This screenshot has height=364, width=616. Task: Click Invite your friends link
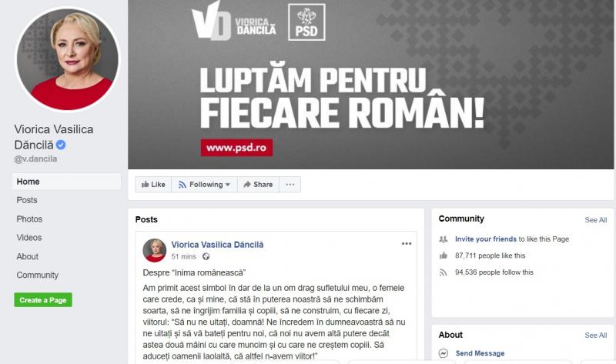(486, 239)
